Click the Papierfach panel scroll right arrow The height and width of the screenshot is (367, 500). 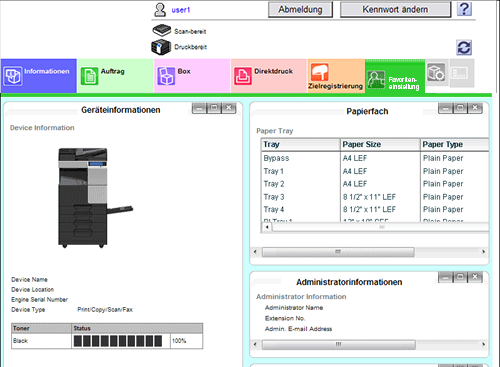point(484,252)
